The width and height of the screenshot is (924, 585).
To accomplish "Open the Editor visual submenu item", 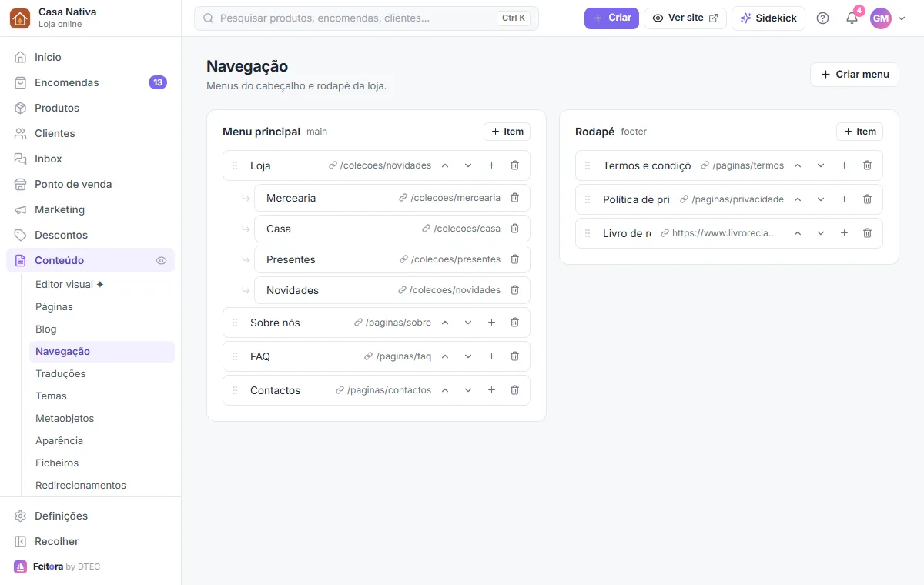I will pyautogui.click(x=102, y=284).
